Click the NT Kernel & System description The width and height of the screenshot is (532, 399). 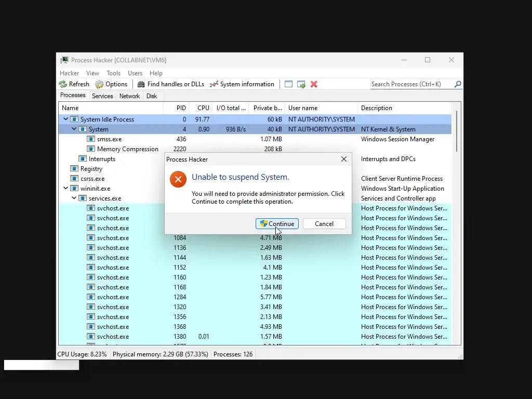tap(388, 129)
